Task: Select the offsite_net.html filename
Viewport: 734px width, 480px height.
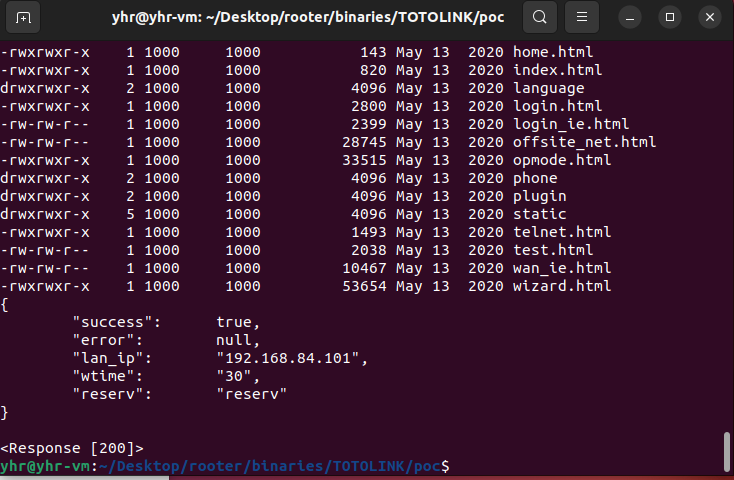Action: (584, 142)
